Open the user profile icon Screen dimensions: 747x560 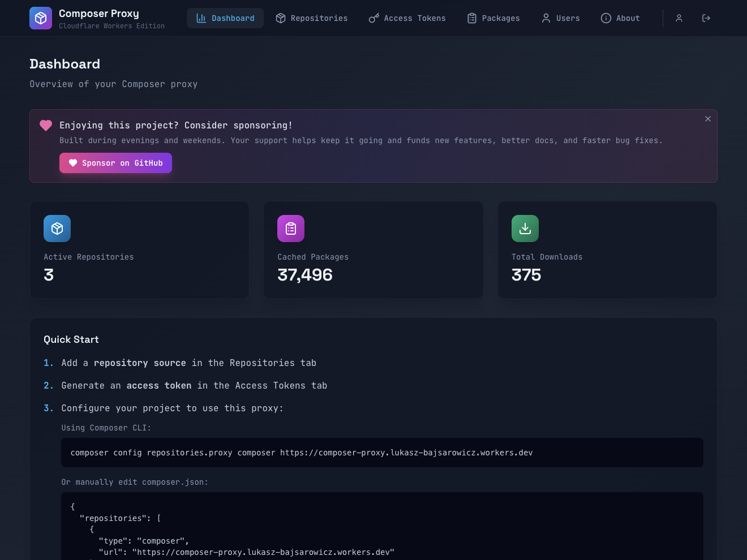click(x=679, y=18)
